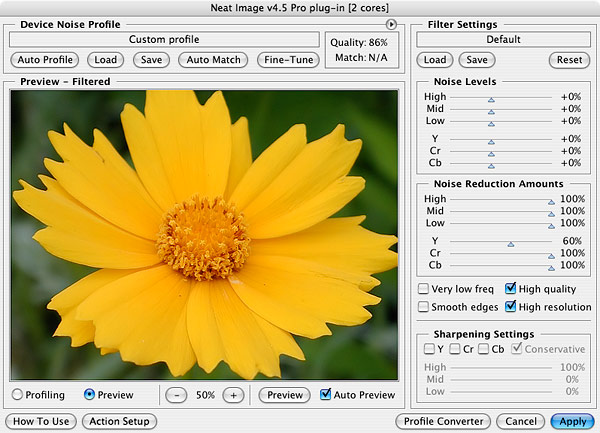Open the Fine-Tune profile option
Screen dimensions: 600x433
coord(287,60)
